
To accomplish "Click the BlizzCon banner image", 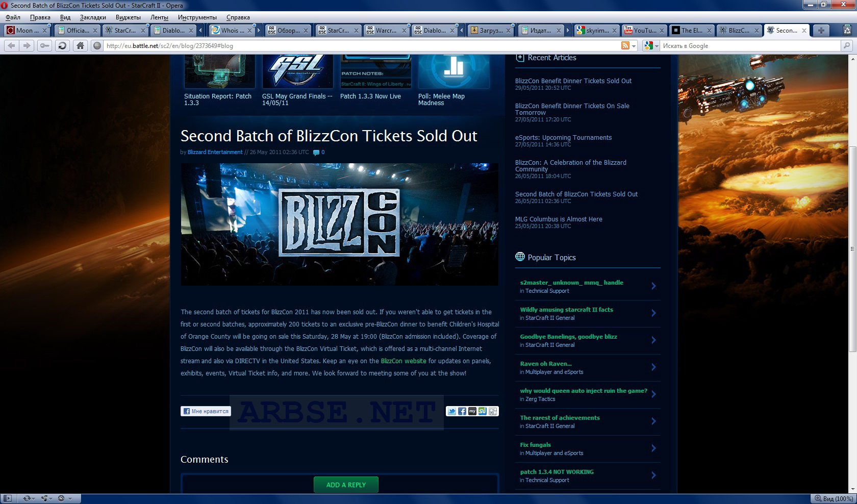I will coord(339,224).
